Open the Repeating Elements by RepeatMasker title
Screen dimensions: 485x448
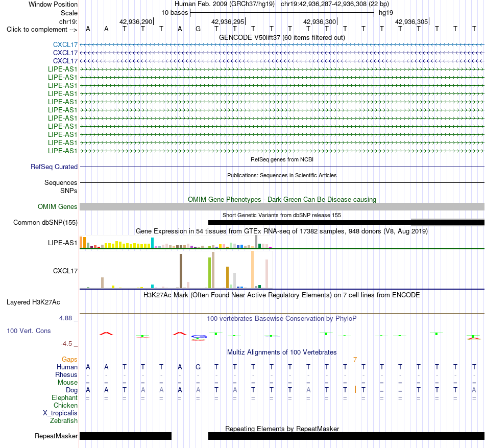pos(282,429)
